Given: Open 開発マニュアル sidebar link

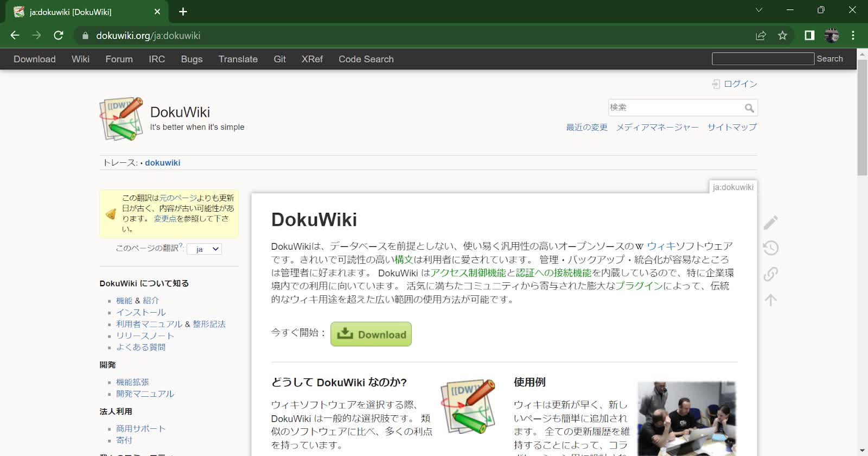Looking at the screenshot, I should (x=145, y=394).
